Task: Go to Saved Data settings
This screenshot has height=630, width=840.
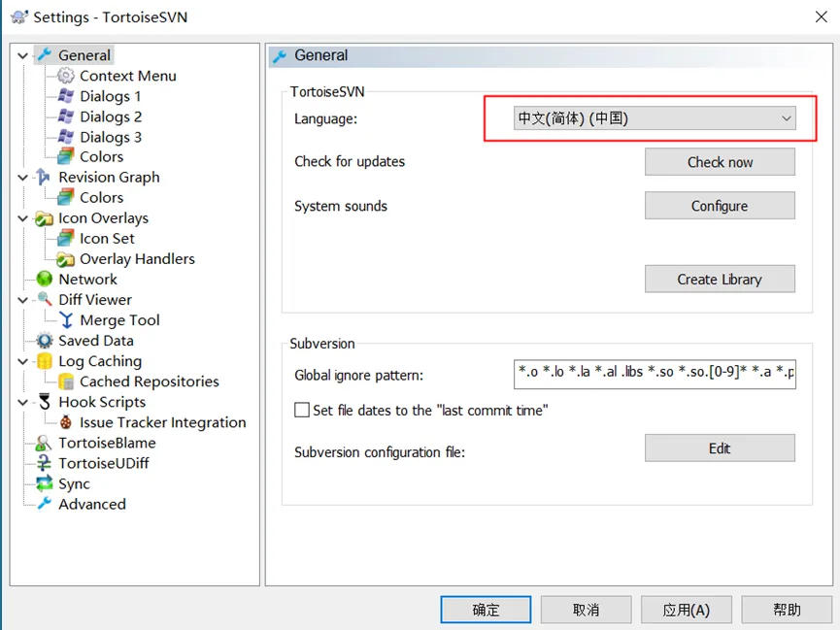Action: 96,340
